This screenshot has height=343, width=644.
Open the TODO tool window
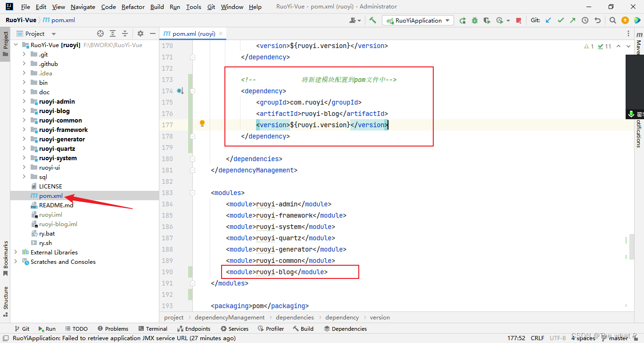click(76, 329)
